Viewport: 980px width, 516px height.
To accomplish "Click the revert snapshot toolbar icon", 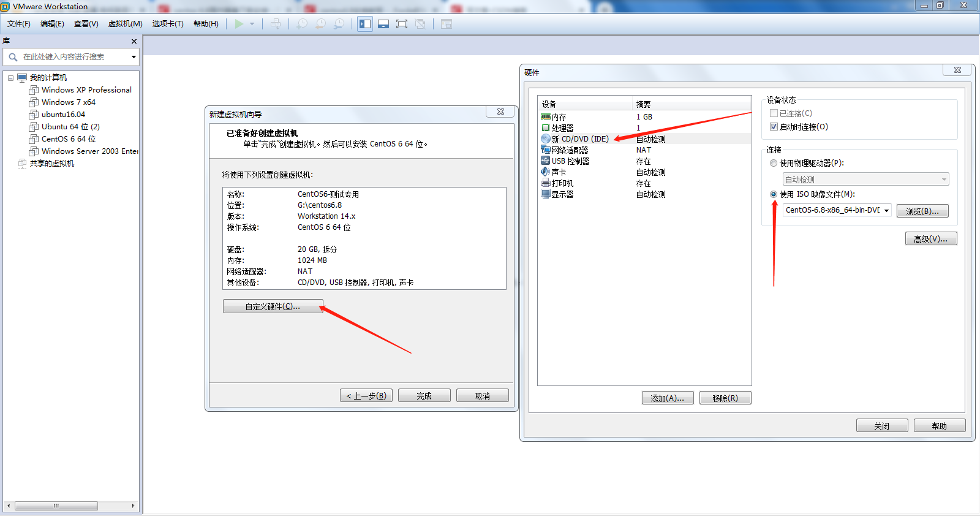I will pyautogui.click(x=320, y=24).
